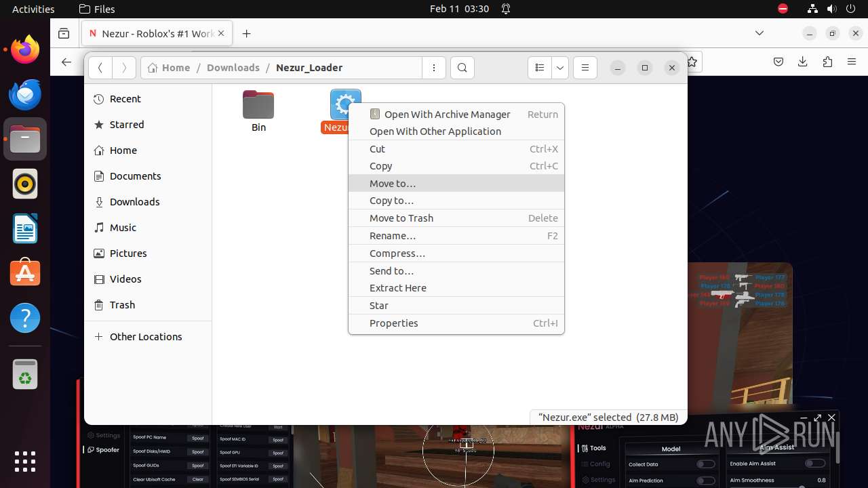Screen dimensions: 868x488
Task: Launch Thunderbird mail from the dock
Action: coord(25,94)
